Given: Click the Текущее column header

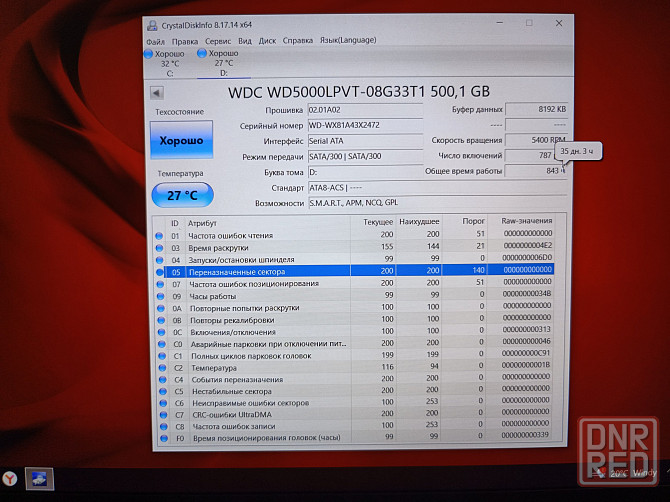Looking at the screenshot, I should click(373, 222).
